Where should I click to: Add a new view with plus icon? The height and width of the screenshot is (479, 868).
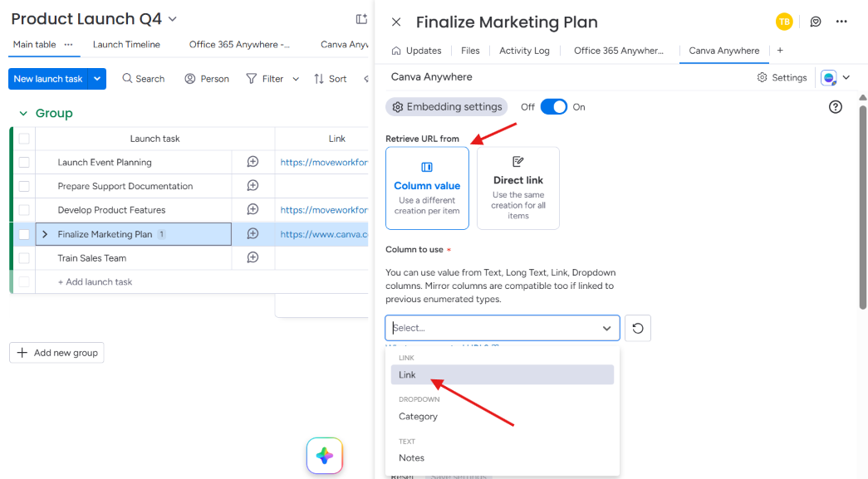780,51
